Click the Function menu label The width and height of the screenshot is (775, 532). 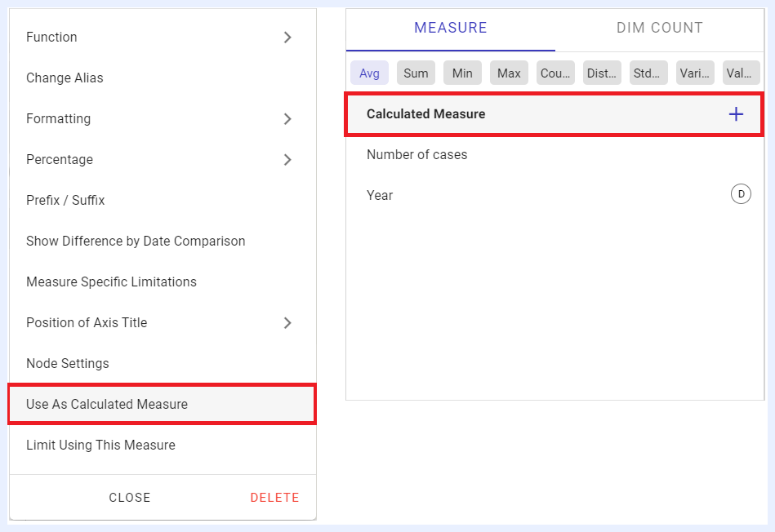pos(51,37)
